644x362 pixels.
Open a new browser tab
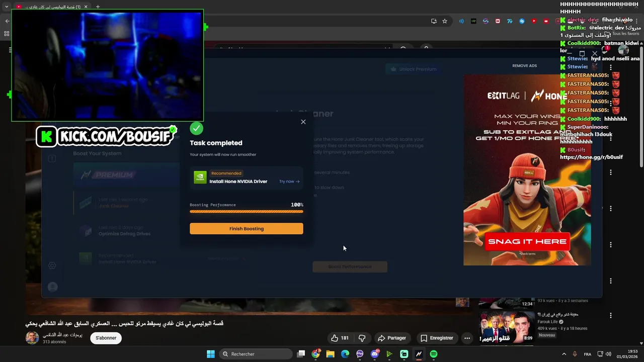tap(98, 7)
